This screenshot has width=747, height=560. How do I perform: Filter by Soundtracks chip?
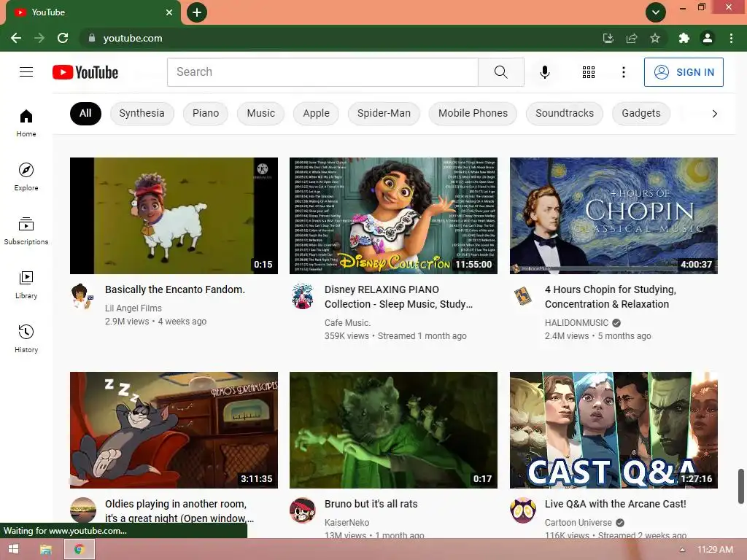565,113
